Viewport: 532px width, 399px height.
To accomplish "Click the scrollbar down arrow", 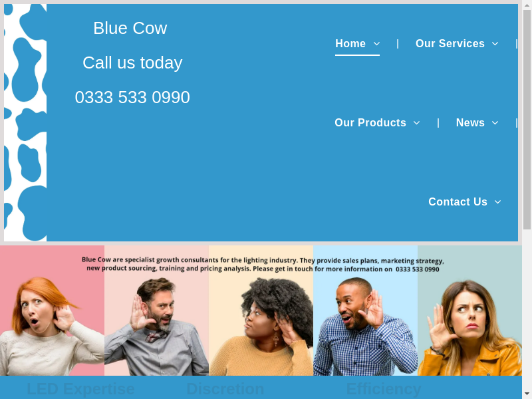I will [527, 394].
